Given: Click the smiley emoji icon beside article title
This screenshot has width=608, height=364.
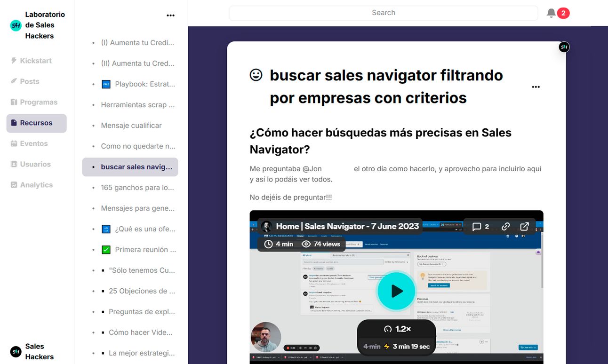Looking at the screenshot, I should tap(256, 75).
